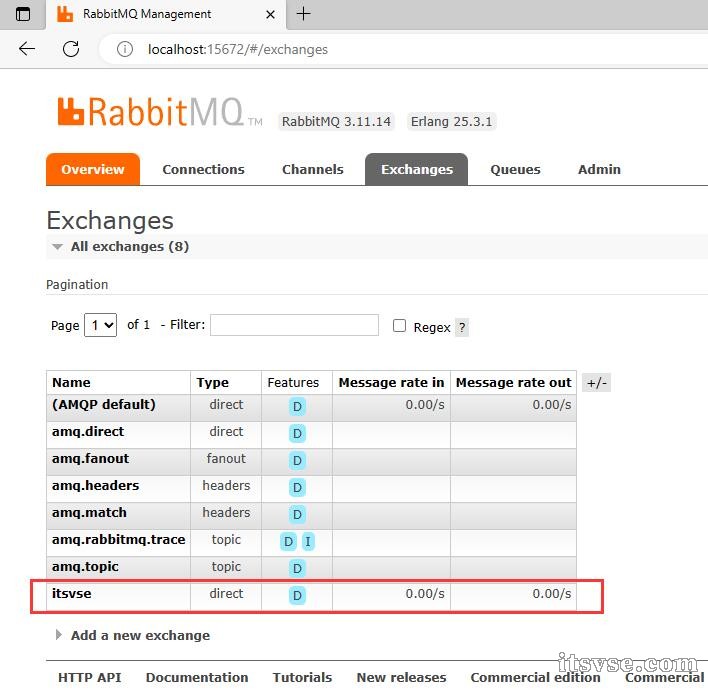The image size is (708, 692).
Task: Click the D badge for AMQP default
Action: pos(297,407)
